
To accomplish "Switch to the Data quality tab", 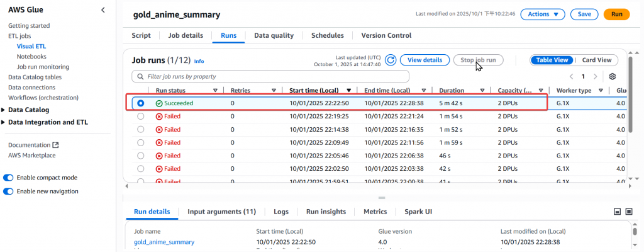I will click(x=274, y=35).
